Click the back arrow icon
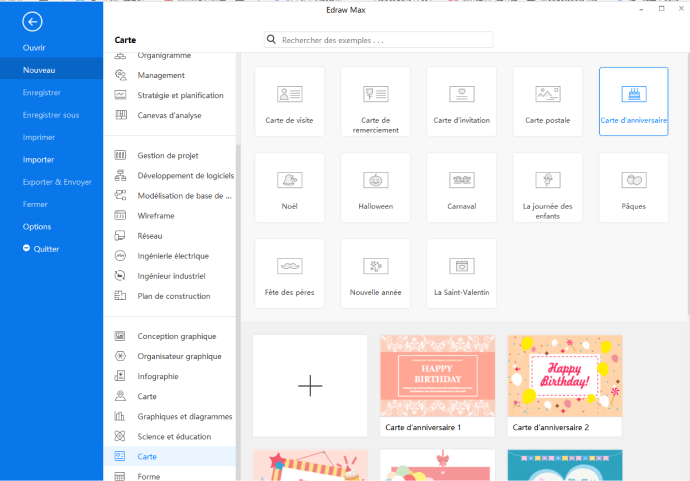690x481 pixels. pos(32,21)
